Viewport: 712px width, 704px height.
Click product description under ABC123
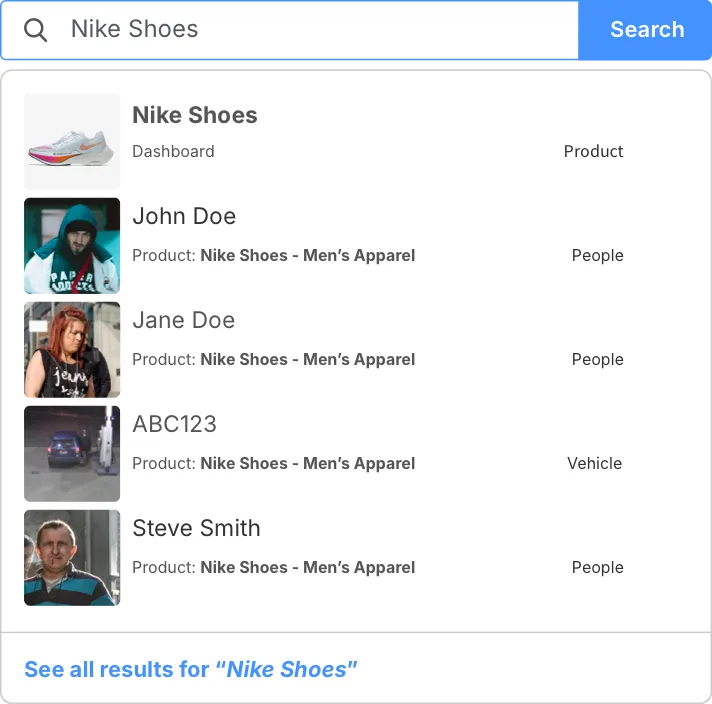coord(274,463)
